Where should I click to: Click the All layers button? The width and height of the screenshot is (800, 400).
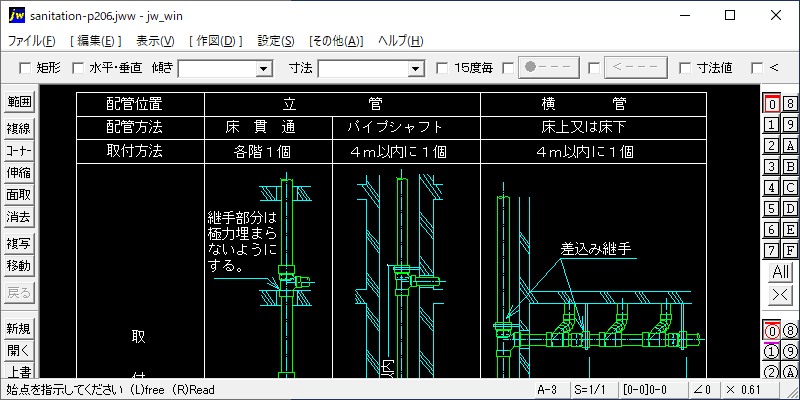(781, 272)
